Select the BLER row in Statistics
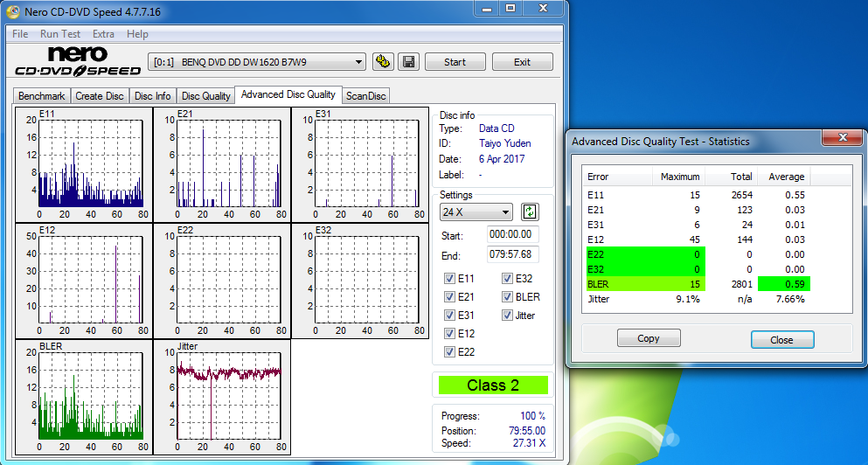The image size is (868, 465). point(697,285)
